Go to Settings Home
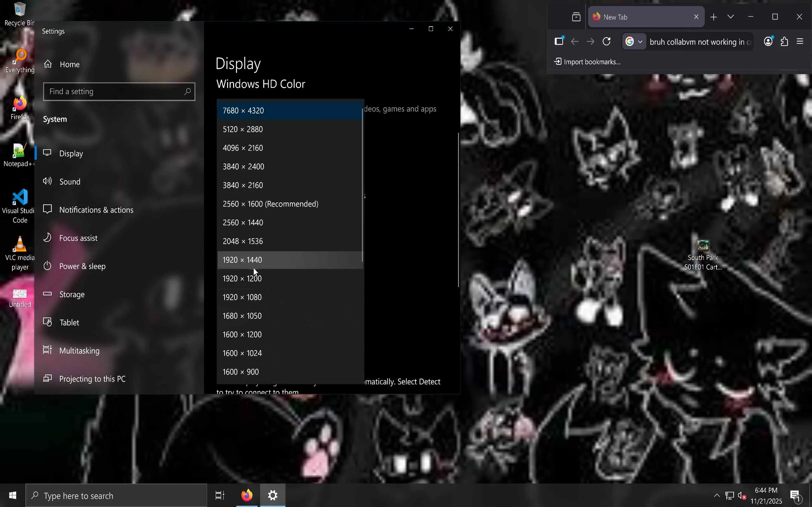 tap(69, 64)
